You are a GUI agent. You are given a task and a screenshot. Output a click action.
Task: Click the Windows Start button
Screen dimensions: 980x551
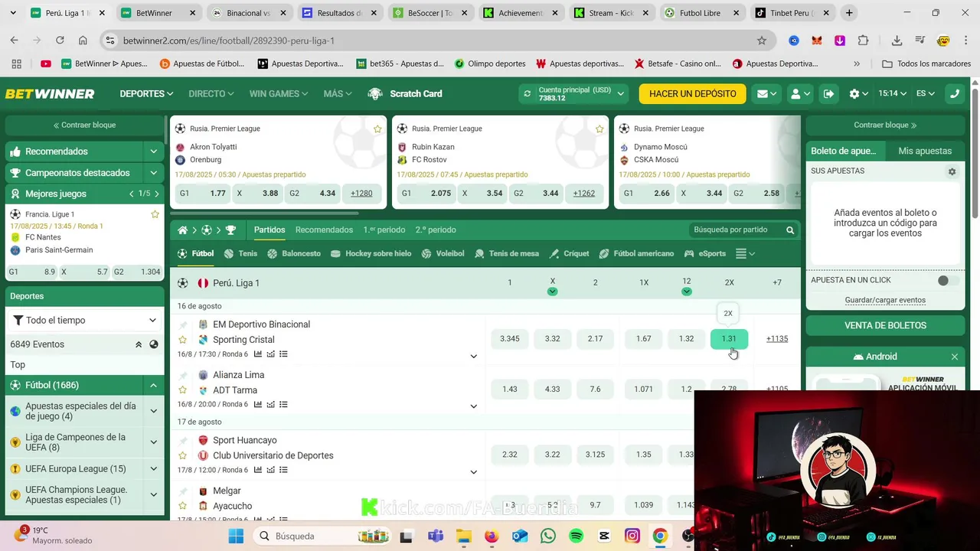[x=235, y=536]
